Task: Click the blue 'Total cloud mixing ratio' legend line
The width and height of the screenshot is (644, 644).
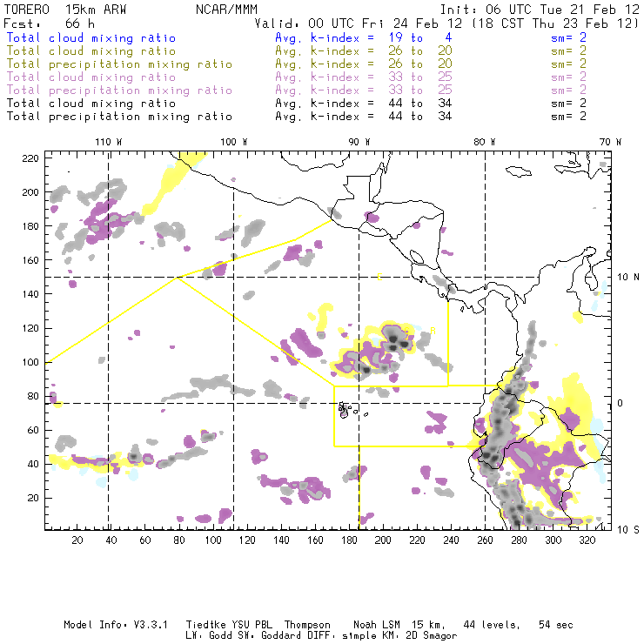Action: (x=91, y=37)
